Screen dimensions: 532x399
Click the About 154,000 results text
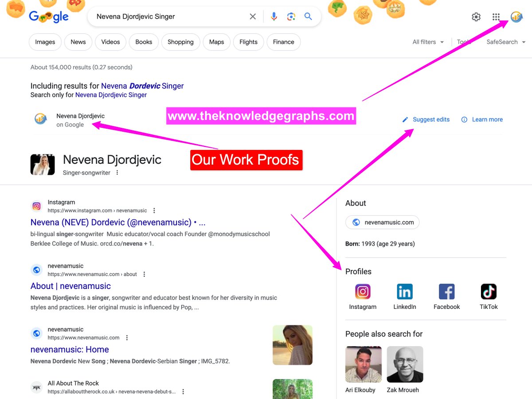(82, 67)
